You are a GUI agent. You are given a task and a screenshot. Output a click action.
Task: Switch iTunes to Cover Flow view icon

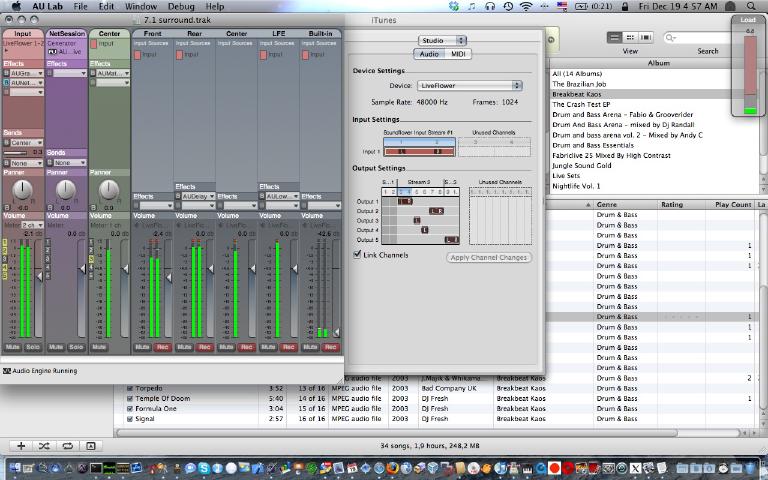pos(647,38)
